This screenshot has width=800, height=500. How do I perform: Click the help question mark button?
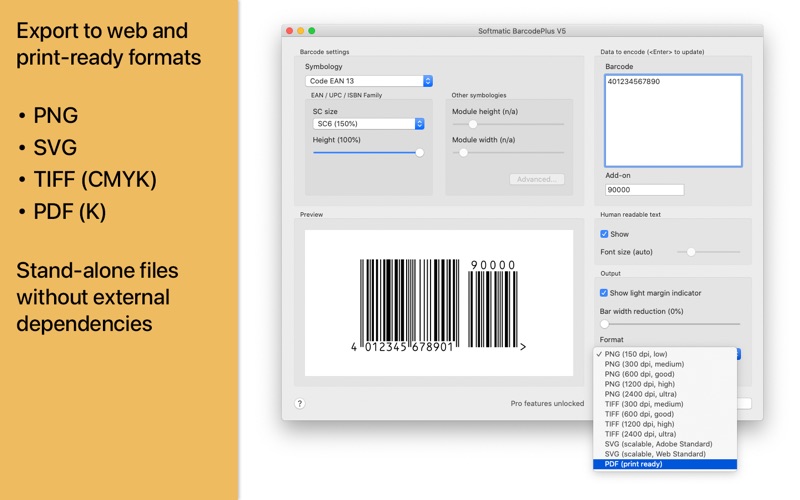coord(300,404)
